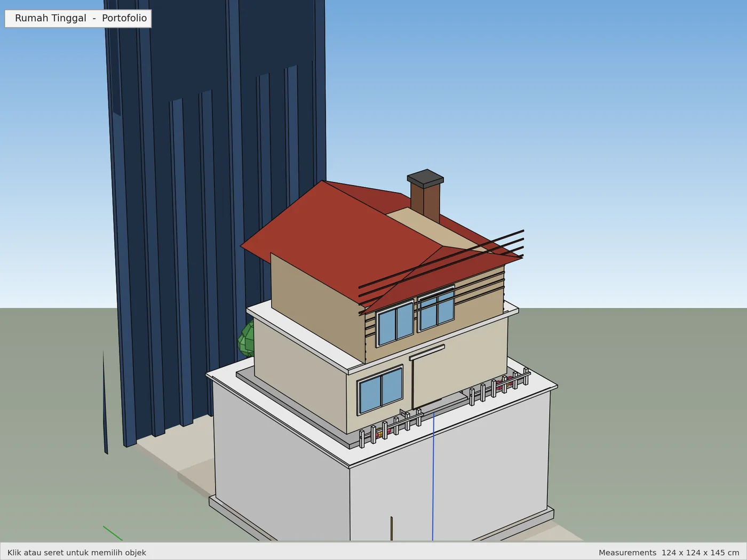Select the front door of the house
Screen dimensions: 747x560
(428, 378)
